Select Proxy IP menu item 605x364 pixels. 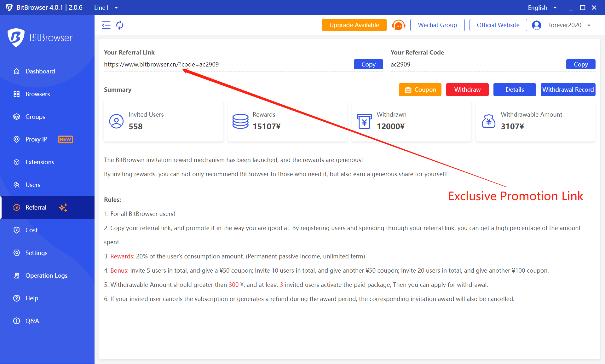click(47, 139)
